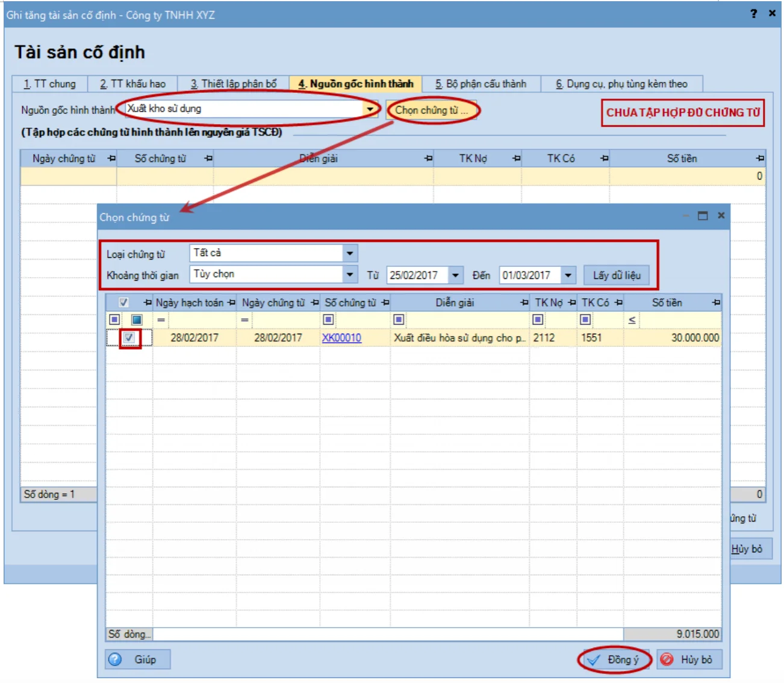The height and width of the screenshot is (683, 784).
Task: Uncheck the XK00010 voucher row checkbox
Action: pos(129,338)
